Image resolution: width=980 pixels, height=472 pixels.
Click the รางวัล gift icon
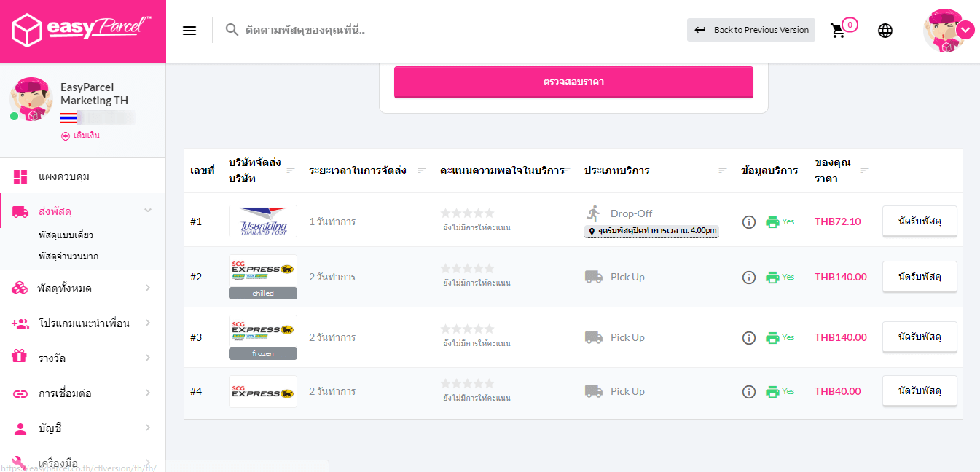tap(20, 358)
